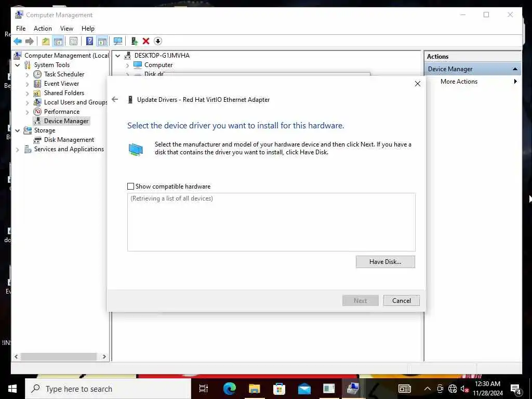Collapse the Storage node
532x399 pixels.
[18, 130]
